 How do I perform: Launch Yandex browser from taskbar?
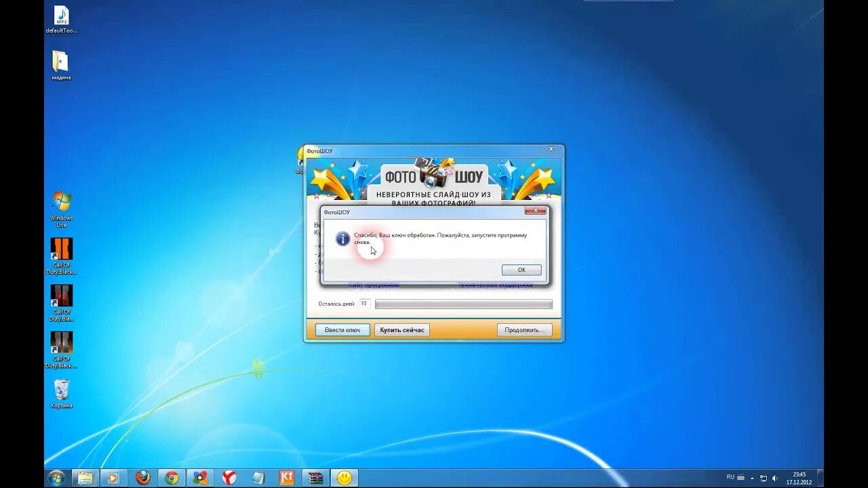229,478
